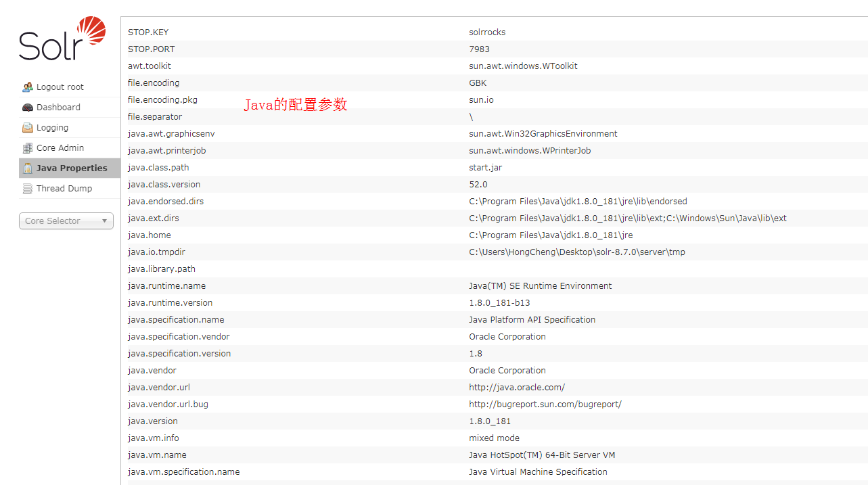The height and width of the screenshot is (485, 868).
Task: Click java.ext.dirs property name
Action: pyautogui.click(x=154, y=218)
